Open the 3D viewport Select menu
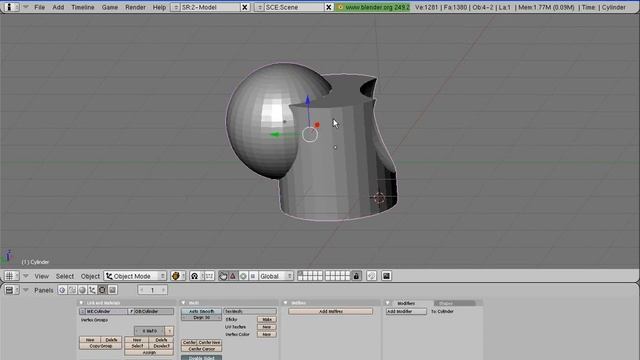 pos(65,276)
